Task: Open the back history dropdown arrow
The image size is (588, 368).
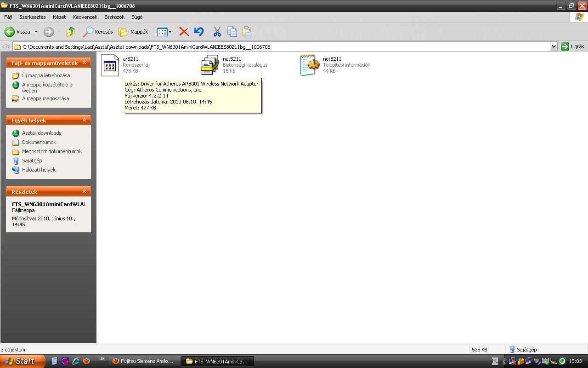Action: click(x=36, y=32)
